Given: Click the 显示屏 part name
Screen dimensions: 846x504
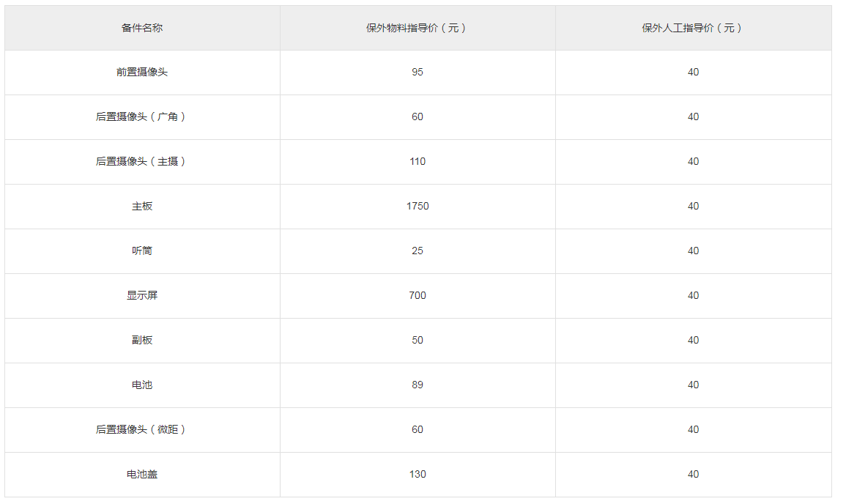Looking at the screenshot, I should coord(142,296).
